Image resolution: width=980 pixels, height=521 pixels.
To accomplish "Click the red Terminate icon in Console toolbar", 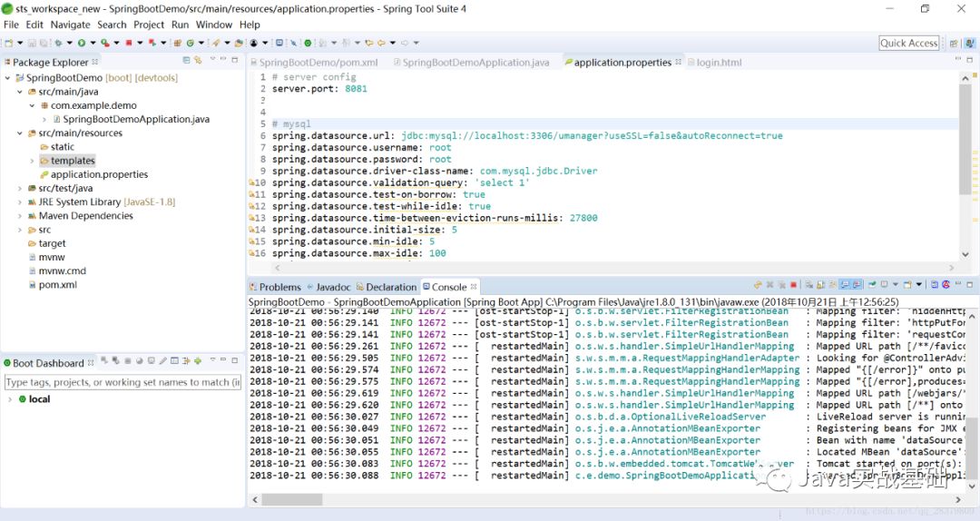I will (793, 286).
